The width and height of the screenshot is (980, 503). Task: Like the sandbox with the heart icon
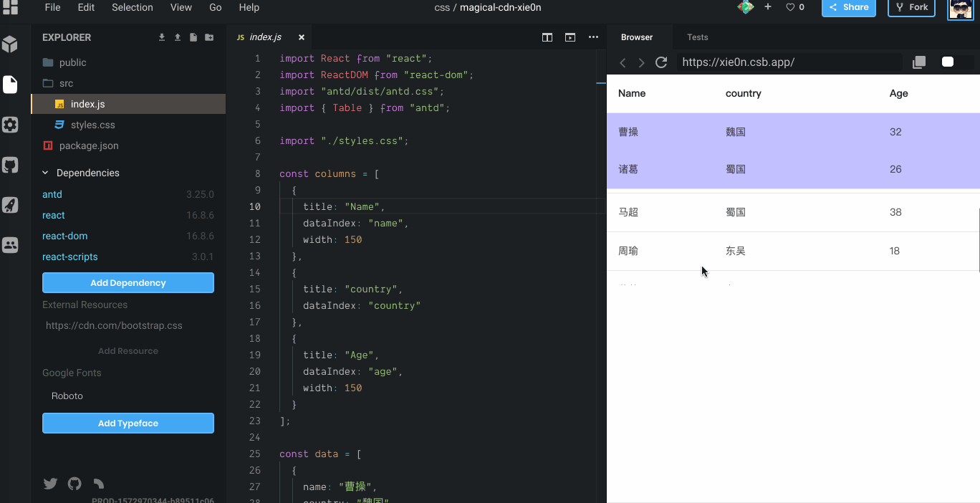click(790, 7)
